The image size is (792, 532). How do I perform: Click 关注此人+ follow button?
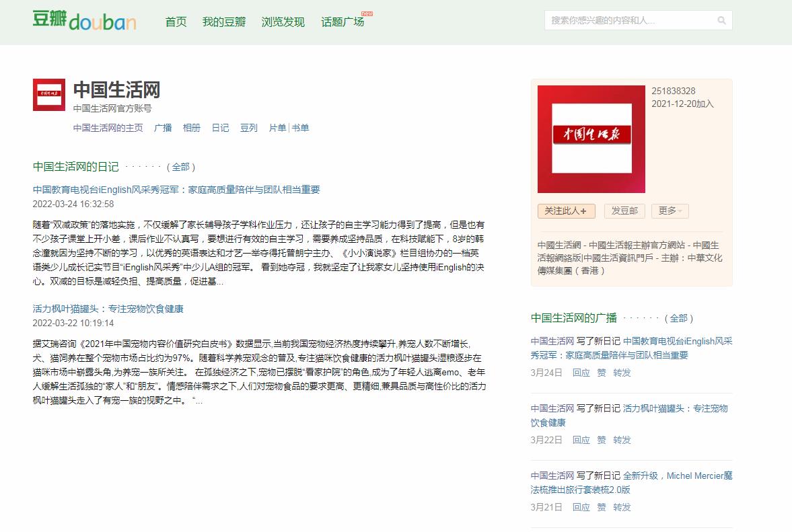(x=566, y=211)
